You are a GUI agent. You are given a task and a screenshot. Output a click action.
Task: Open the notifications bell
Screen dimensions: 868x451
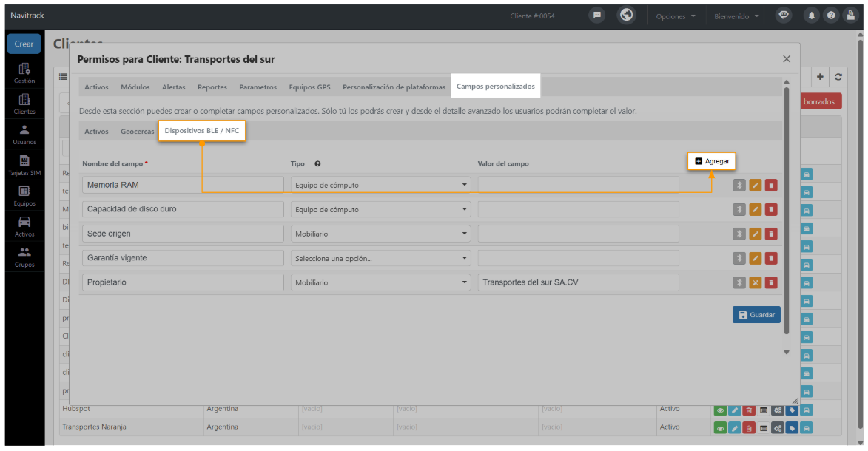812,16
